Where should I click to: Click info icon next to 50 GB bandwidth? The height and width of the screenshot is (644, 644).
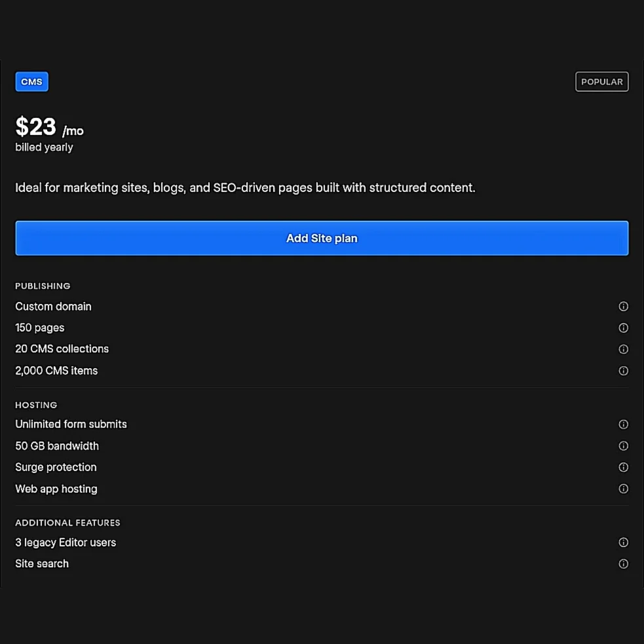click(623, 446)
